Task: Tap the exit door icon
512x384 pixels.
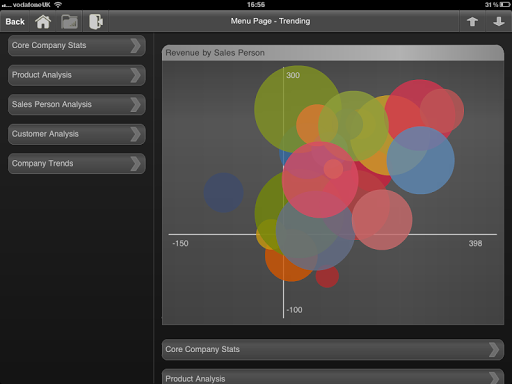Action: (96, 22)
